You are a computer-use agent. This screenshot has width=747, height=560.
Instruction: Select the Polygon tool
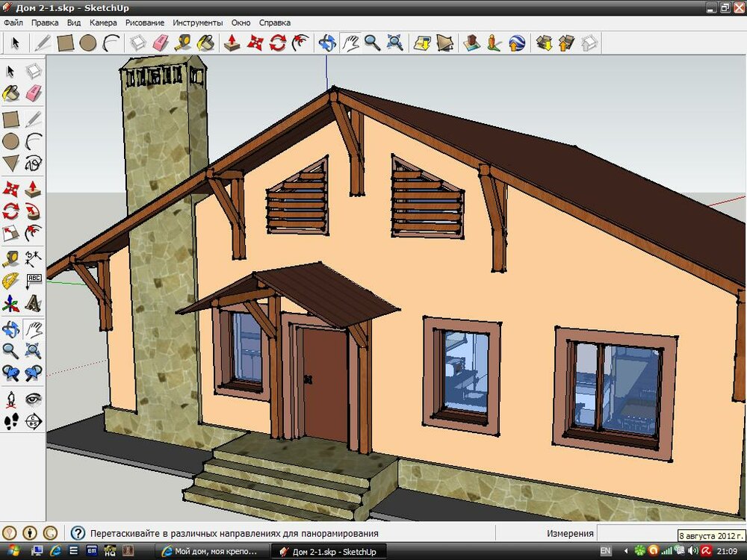pyautogui.click(x=10, y=164)
